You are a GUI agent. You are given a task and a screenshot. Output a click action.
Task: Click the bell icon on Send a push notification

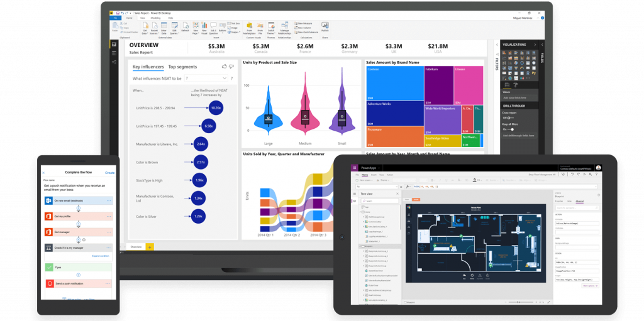click(x=49, y=284)
